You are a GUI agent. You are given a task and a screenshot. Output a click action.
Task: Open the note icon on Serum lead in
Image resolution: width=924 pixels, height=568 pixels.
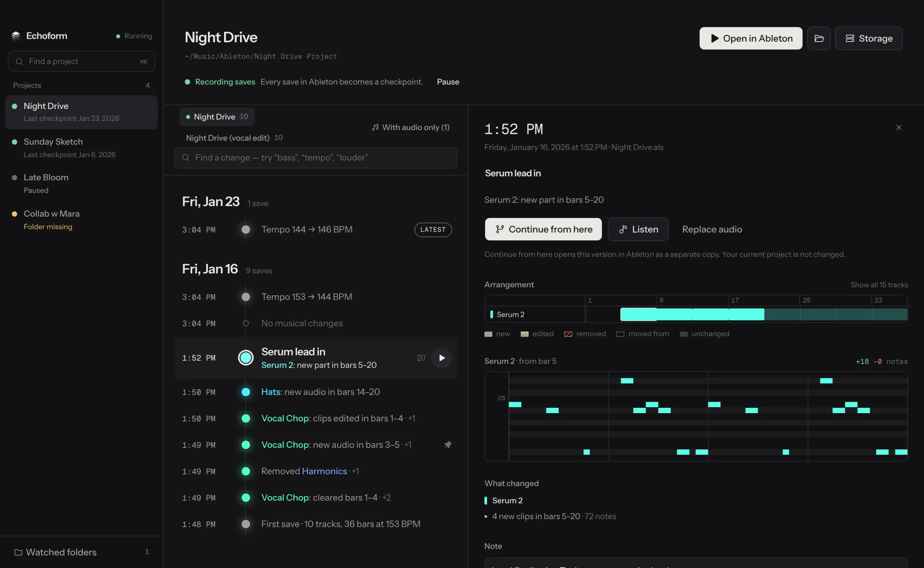[421, 358]
